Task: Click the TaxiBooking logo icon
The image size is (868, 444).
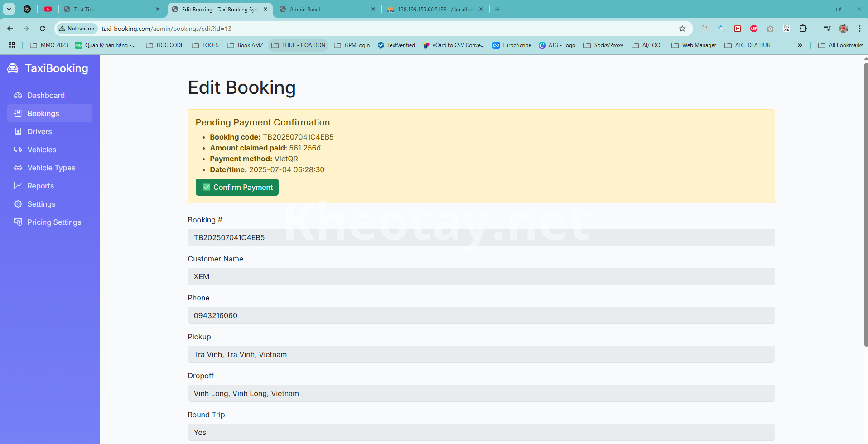Action: point(13,68)
